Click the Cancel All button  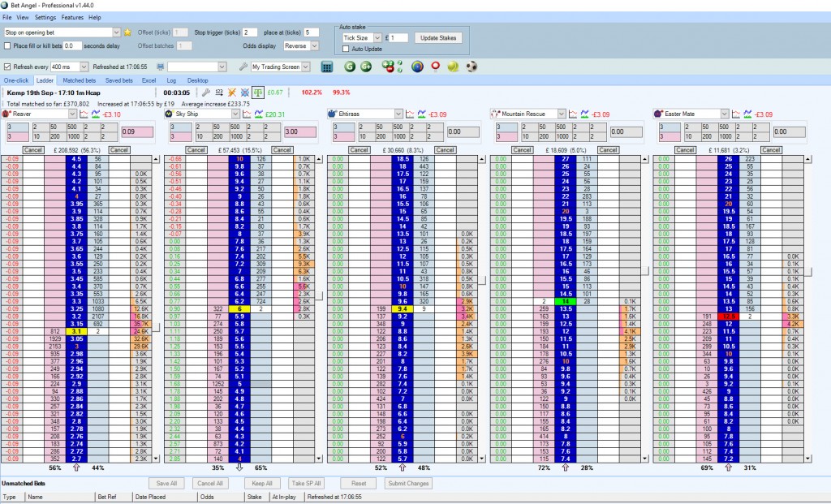pyautogui.click(x=210, y=484)
